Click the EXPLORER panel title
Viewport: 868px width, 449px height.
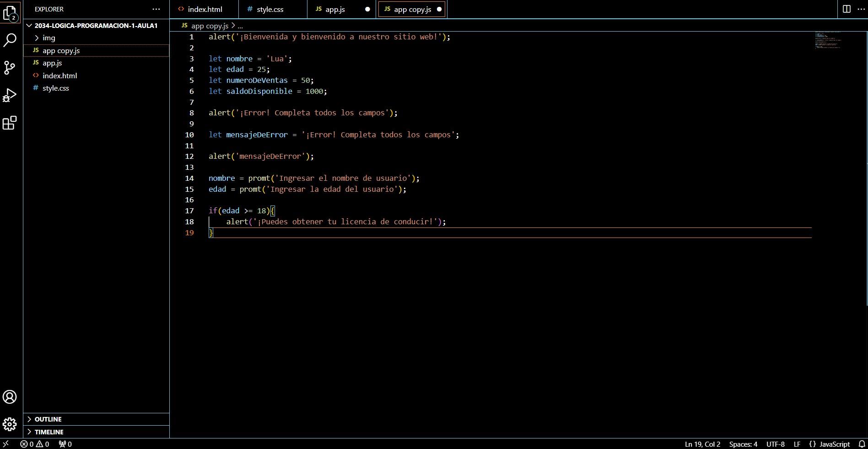click(49, 9)
